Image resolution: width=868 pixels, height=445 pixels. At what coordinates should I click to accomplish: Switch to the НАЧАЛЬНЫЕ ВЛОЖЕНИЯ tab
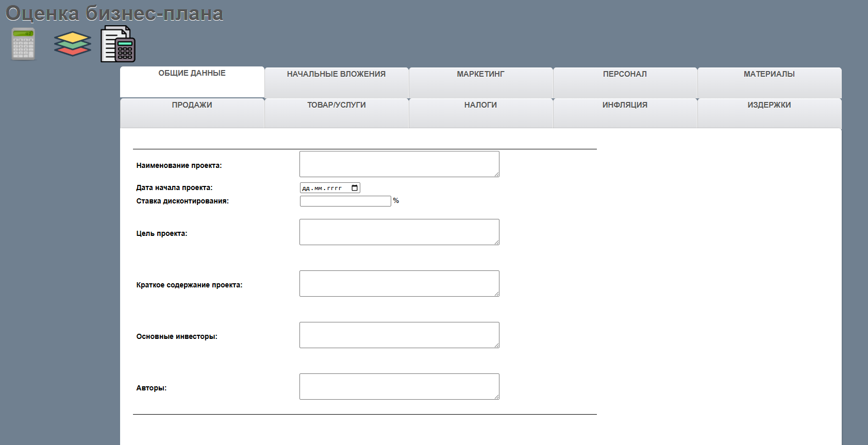(337, 82)
